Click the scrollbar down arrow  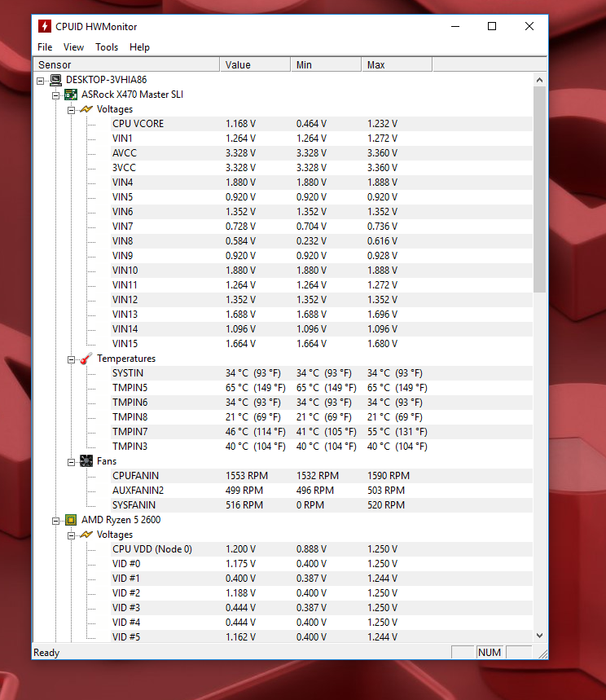pyautogui.click(x=539, y=636)
